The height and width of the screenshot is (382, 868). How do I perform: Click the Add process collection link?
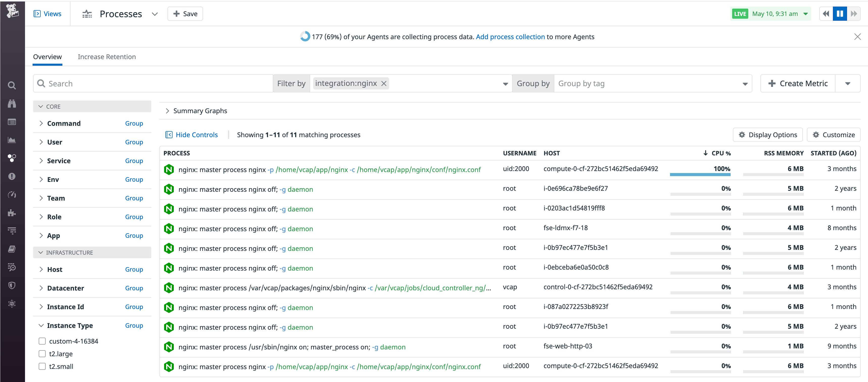click(510, 37)
